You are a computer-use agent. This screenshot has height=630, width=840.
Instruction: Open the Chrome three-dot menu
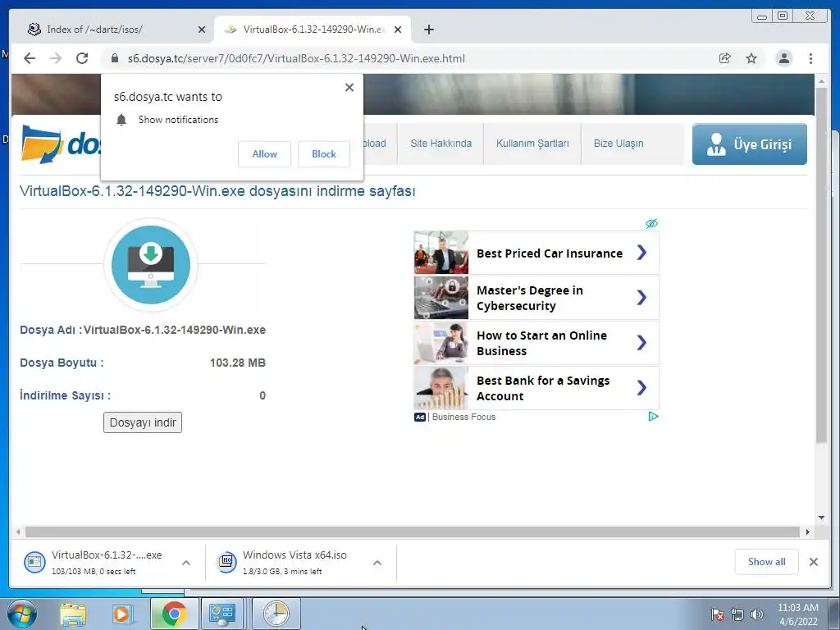[810, 58]
